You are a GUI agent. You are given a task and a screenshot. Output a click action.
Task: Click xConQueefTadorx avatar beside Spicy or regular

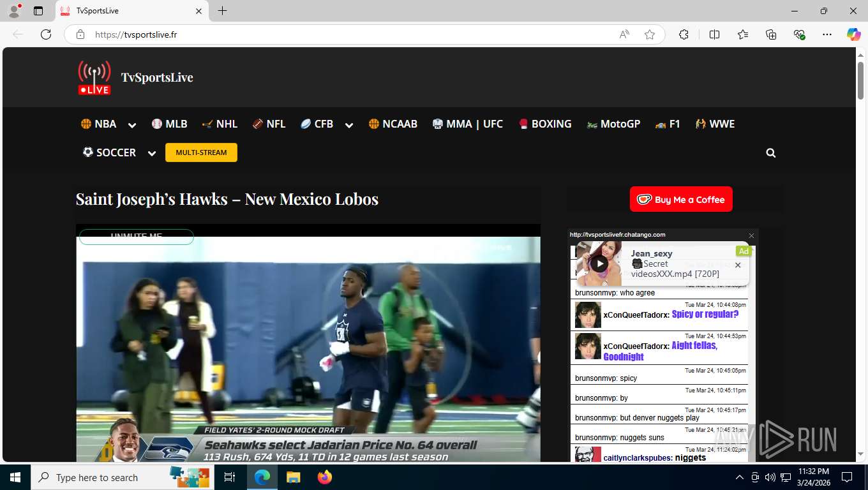(588, 315)
